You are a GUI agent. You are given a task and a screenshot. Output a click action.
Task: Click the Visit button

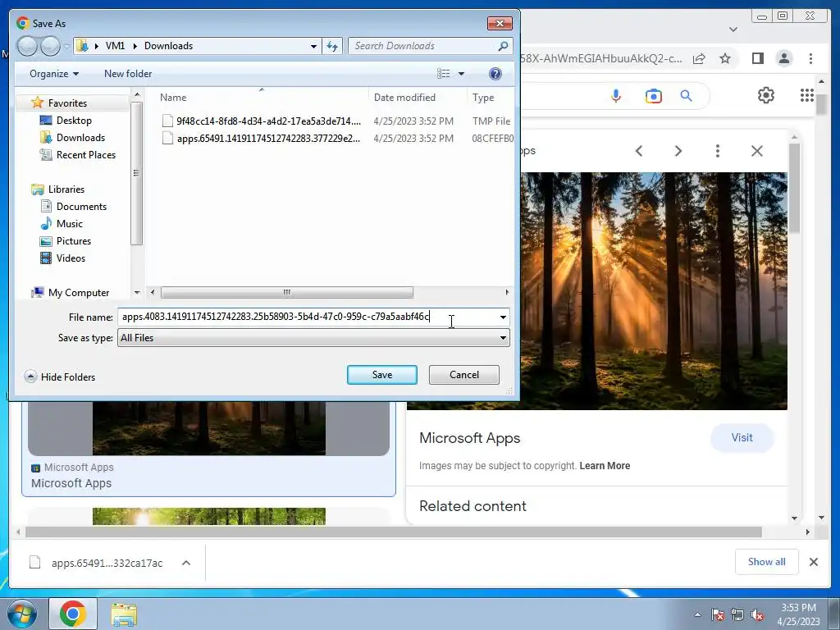742,438
